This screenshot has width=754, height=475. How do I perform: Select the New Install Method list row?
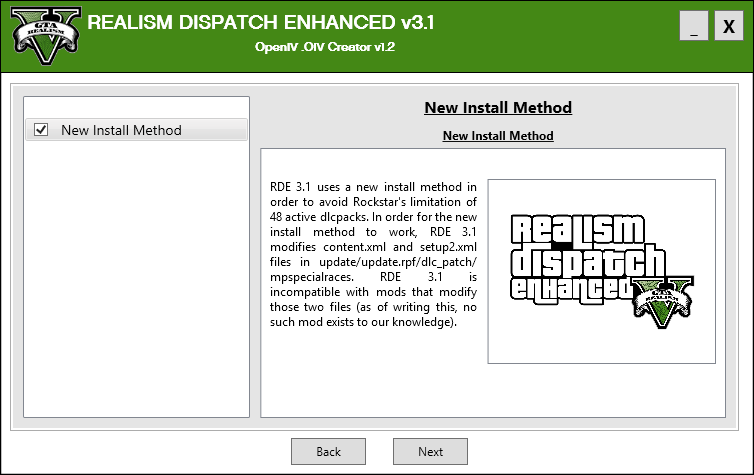pyautogui.click(x=137, y=130)
